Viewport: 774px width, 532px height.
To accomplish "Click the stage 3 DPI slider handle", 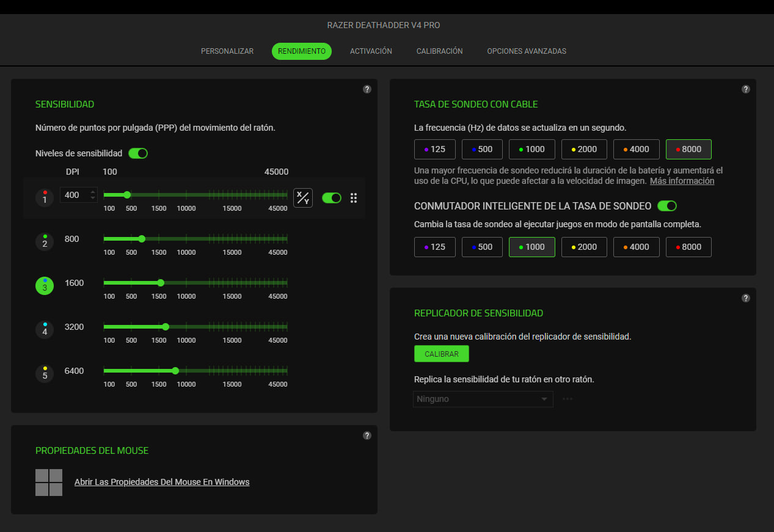I will point(161,283).
